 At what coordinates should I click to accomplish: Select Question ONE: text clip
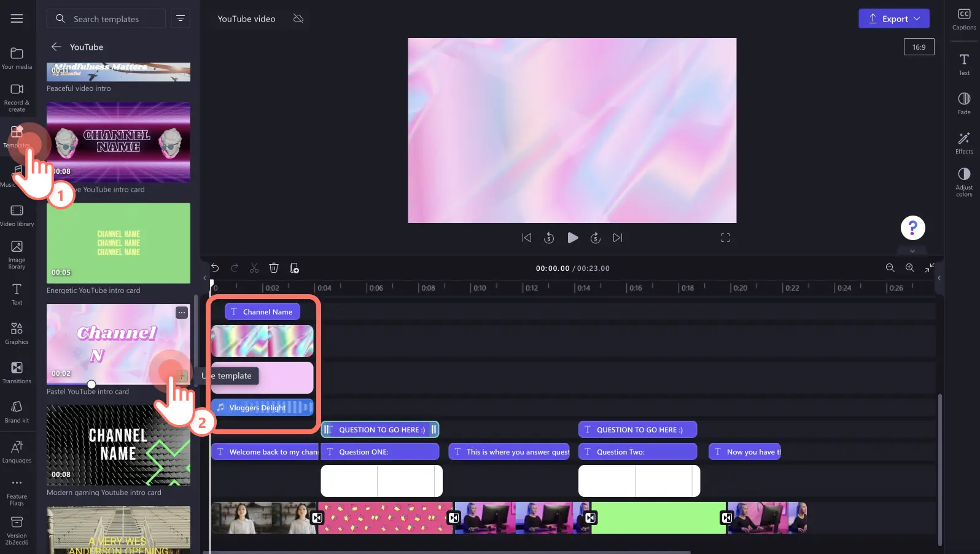click(380, 451)
